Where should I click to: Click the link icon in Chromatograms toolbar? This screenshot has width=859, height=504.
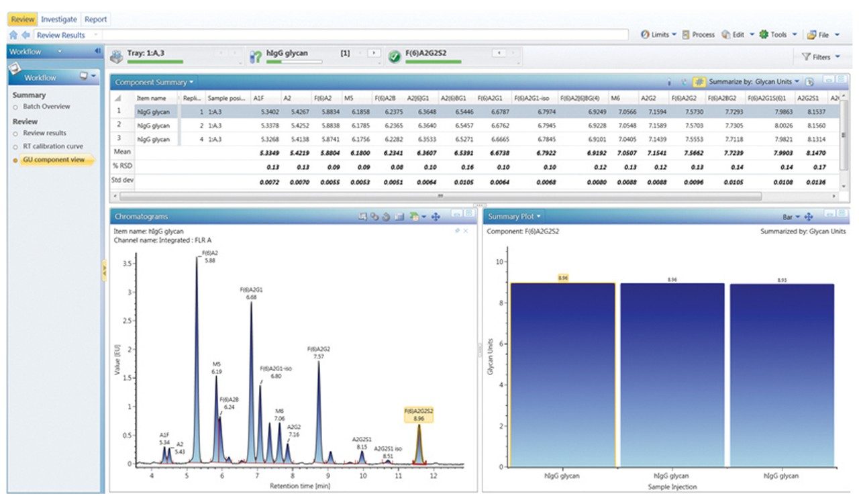pos(374,217)
